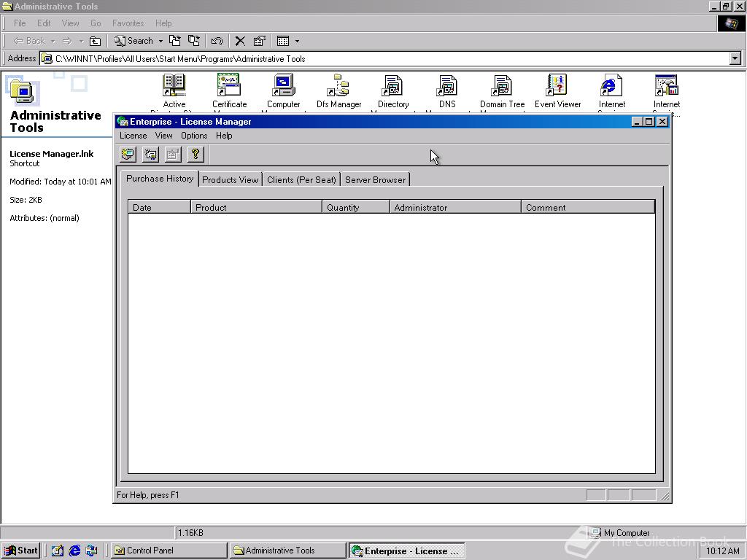The height and width of the screenshot is (560, 747).
Task: Open the Computer Management shortcut icon
Action: [x=283, y=86]
